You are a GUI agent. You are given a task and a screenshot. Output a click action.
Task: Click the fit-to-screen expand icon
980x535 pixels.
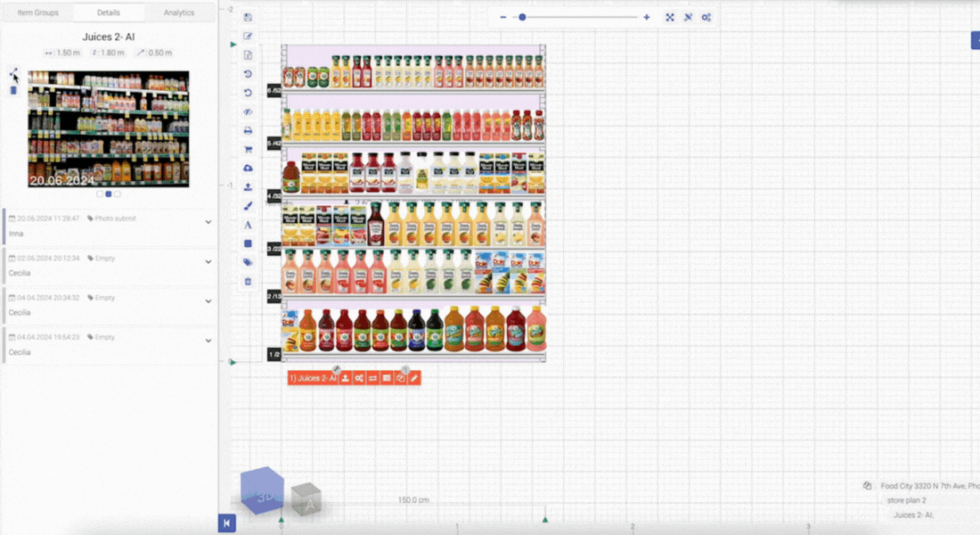[670, 18]
